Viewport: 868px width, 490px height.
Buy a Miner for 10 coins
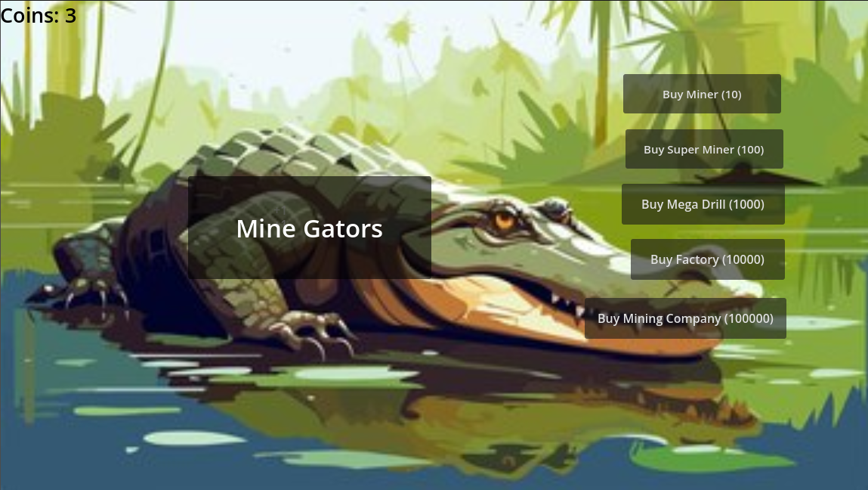click(702, 95)
